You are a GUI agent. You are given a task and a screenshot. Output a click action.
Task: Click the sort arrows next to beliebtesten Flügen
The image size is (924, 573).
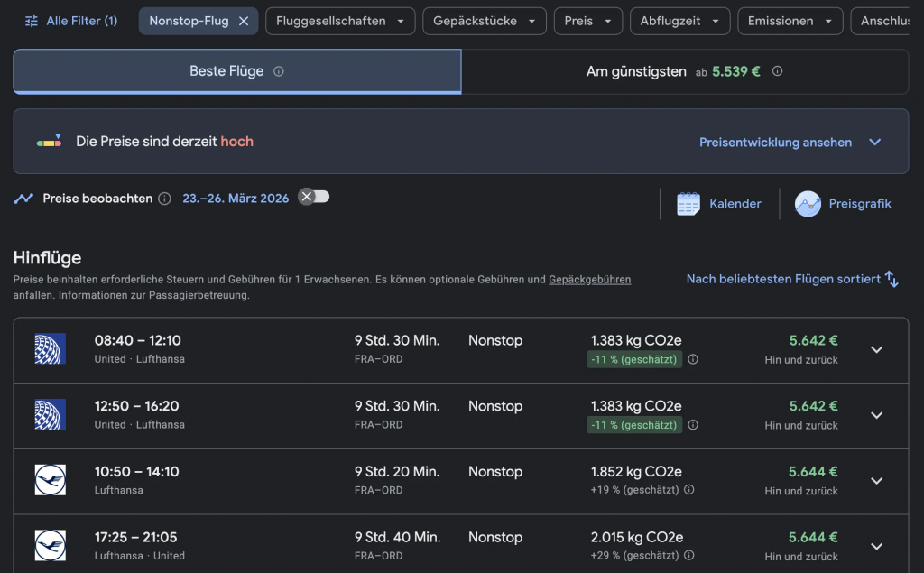[x=892, y=280]
